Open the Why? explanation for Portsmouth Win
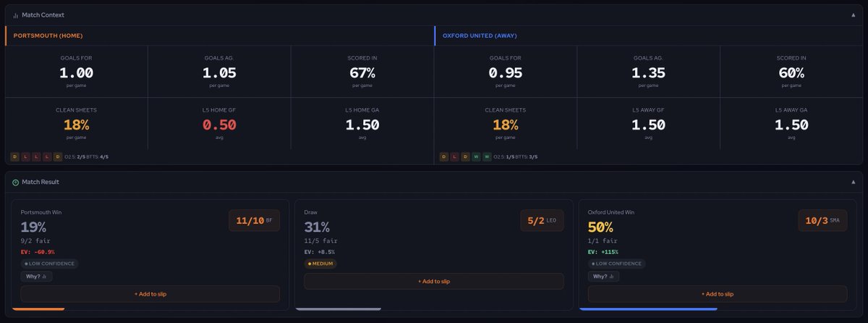The image size is (868, 323). click(36, 276)
